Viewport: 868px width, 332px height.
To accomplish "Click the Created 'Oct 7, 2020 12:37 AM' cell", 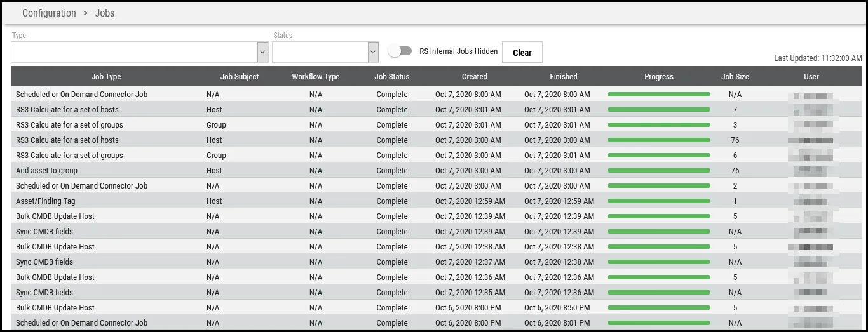I will click(x=470, y=262).
